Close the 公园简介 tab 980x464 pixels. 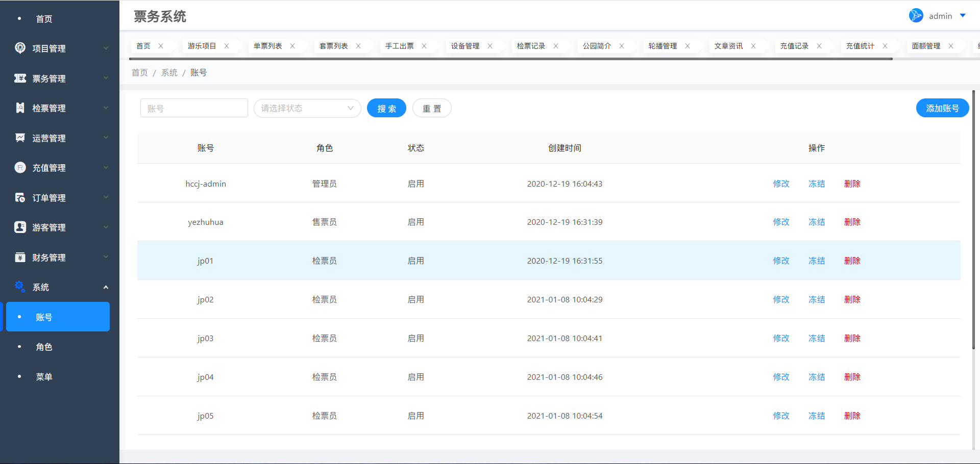[x=622, y=46]
